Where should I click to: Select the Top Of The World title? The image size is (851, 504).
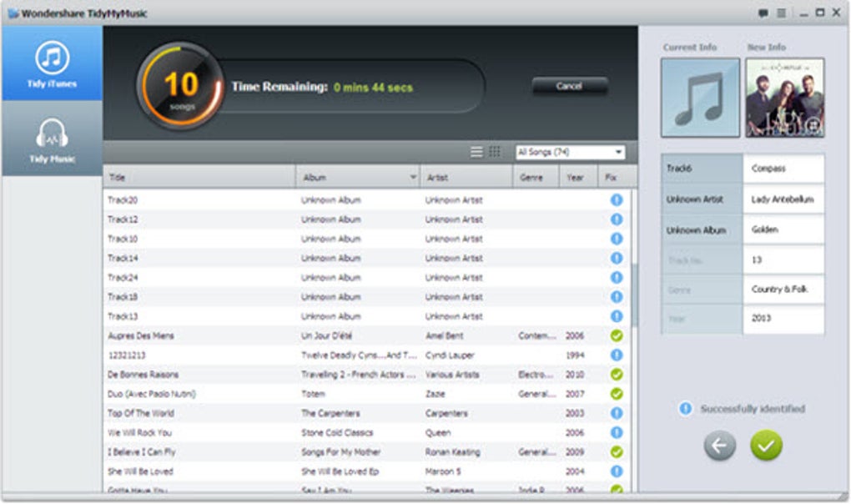[141, 413]
